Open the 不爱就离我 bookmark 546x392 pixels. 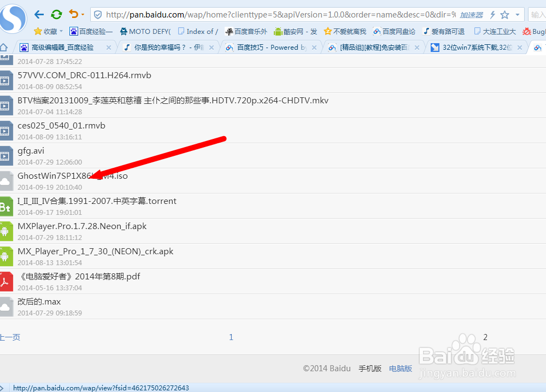[345, 31]
